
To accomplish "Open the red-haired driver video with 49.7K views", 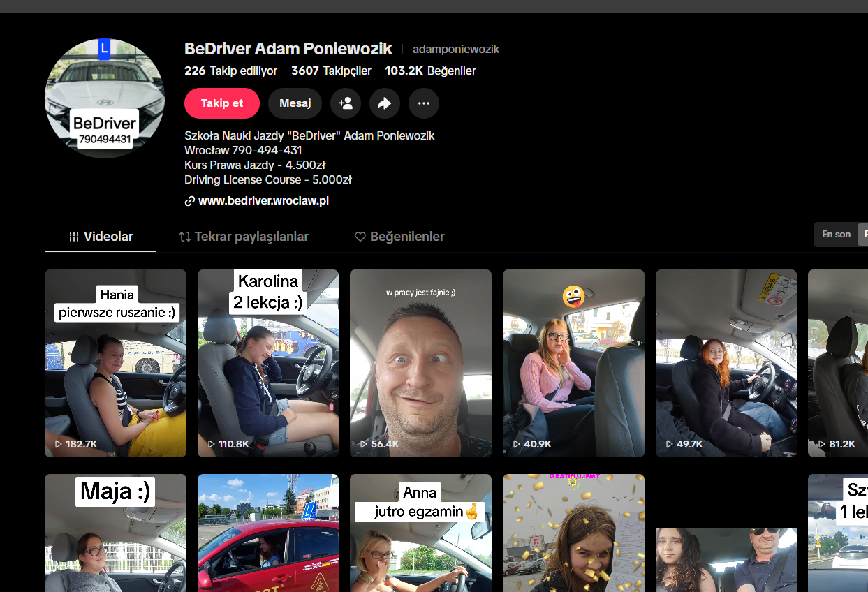I will tap(726, 363).
